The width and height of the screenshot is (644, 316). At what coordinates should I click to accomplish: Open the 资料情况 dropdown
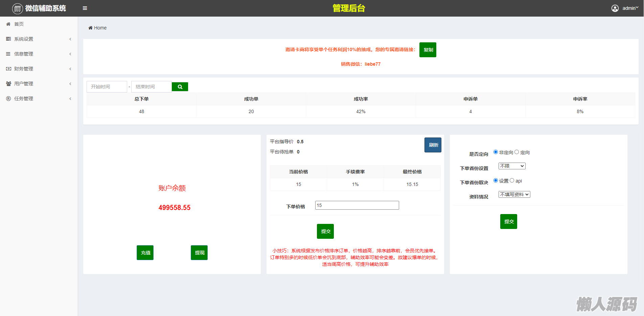pyautogui.click(x=514, y=194)
